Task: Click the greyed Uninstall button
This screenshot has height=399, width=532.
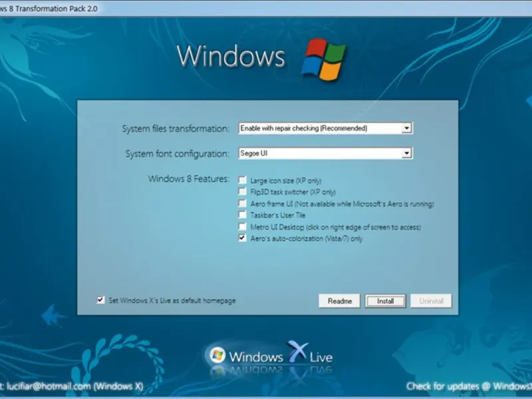Action: pos(431,301)
